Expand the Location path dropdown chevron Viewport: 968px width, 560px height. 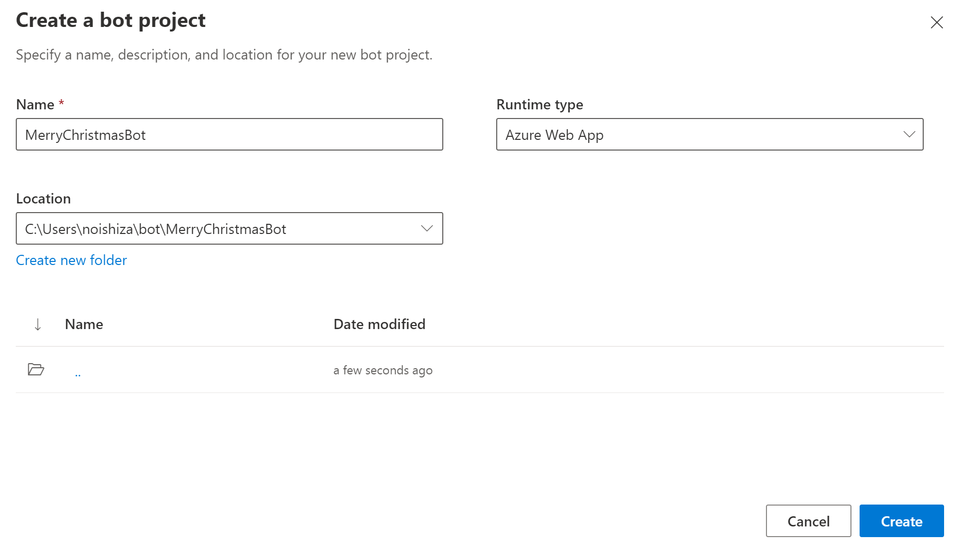tap(426, 228)
